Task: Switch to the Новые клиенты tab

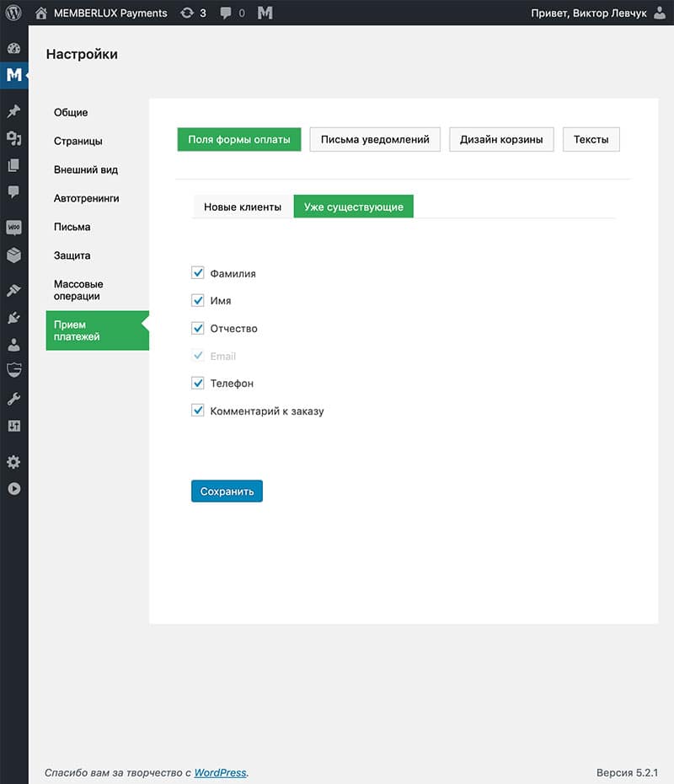Action: (243, 207)
